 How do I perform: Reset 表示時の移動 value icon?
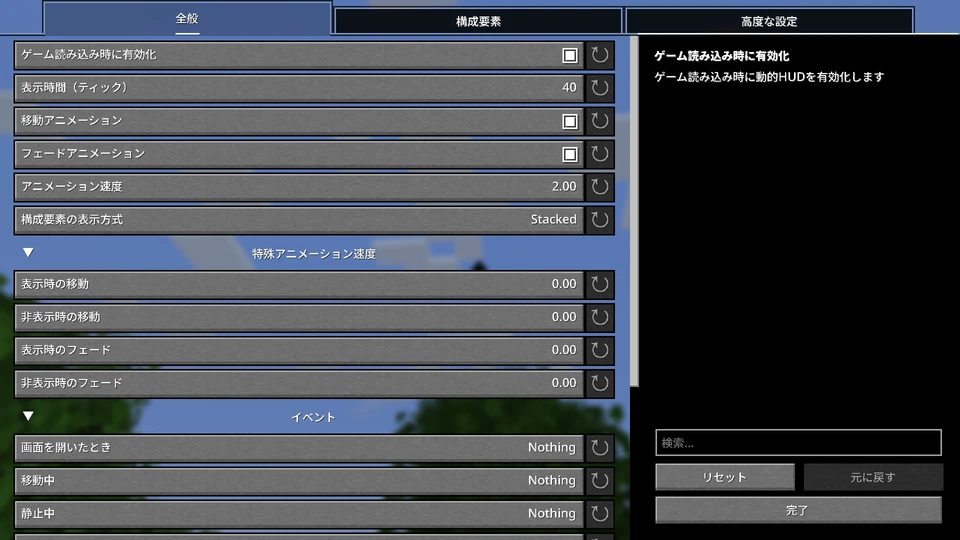(599, 285)
